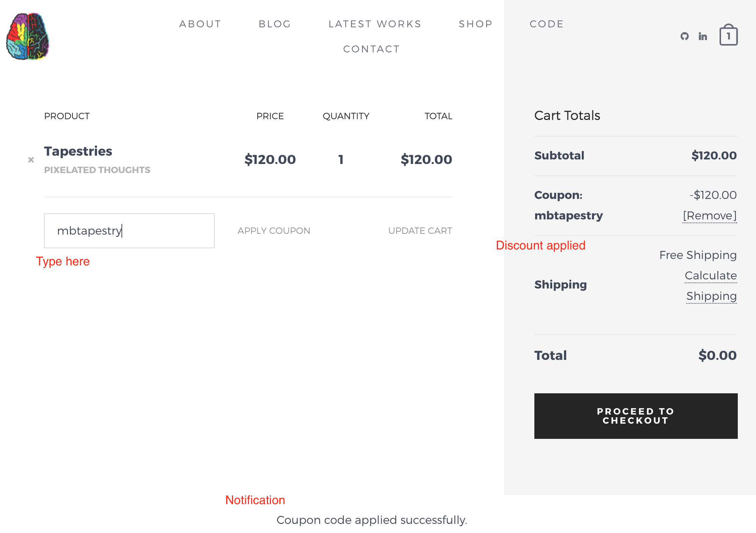Open the shopping bag cart icon
The image size is (756, 533).
point(729,35)
